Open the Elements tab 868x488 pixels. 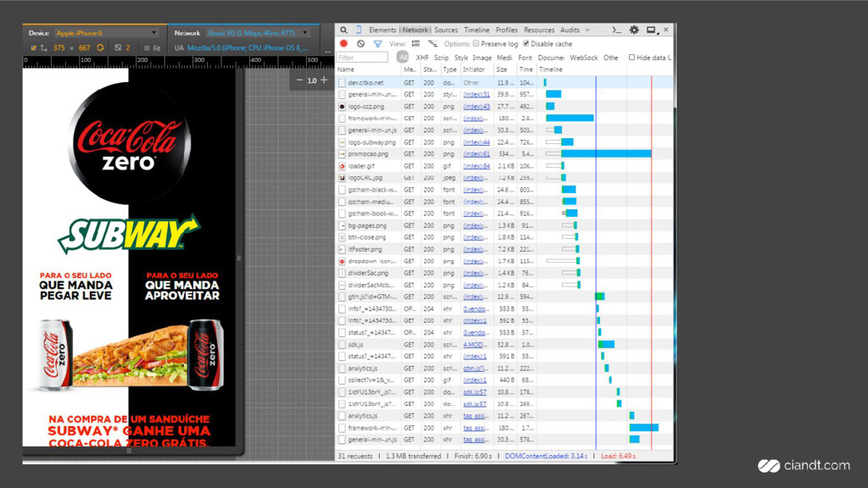382,30
